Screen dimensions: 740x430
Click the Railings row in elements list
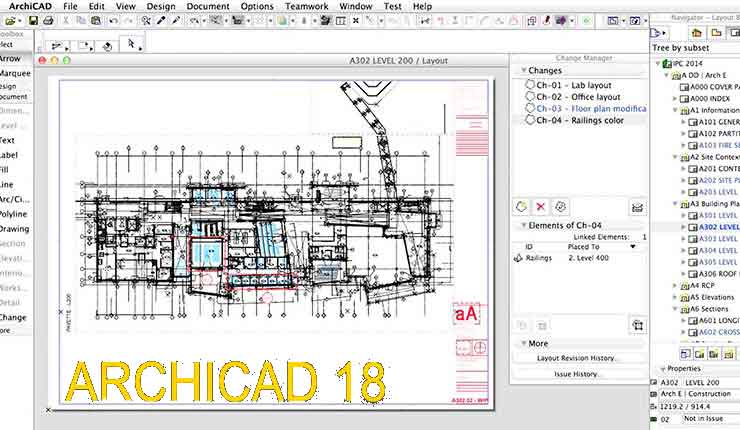pos(580,258)
